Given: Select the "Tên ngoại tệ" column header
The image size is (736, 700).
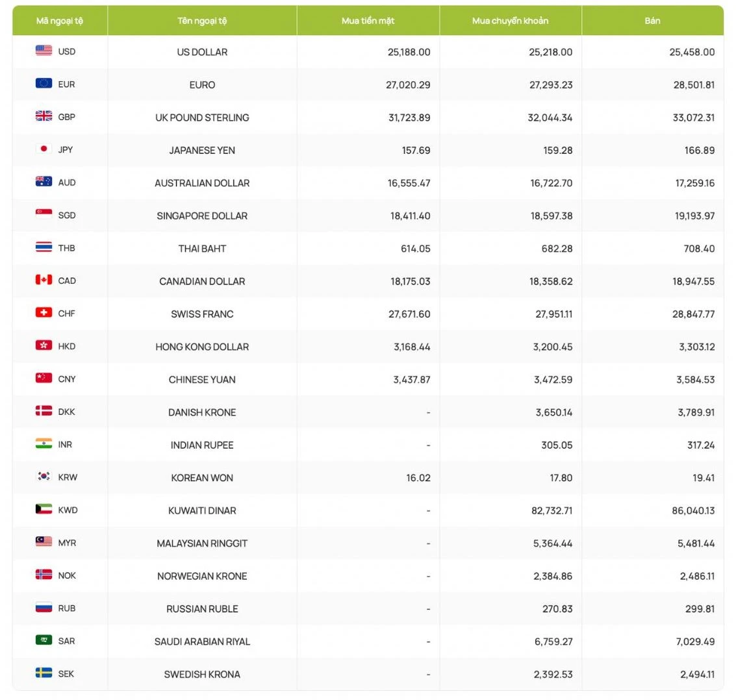Looking at the screenshot, I should click(202, 21).
